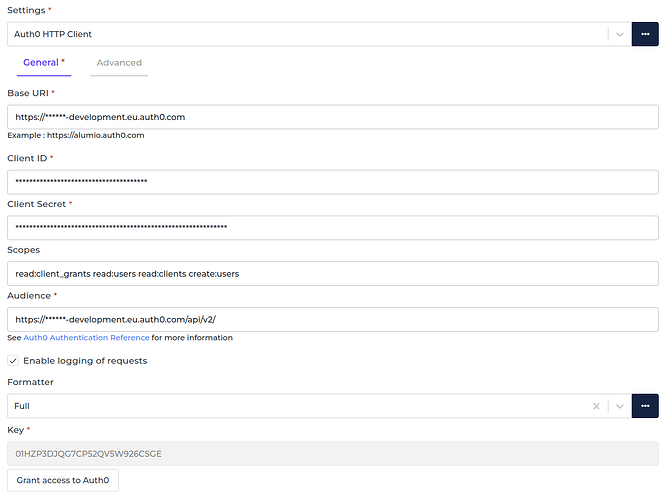670x499 pixels.
Task: Click the Settings label
Action: click(26, 10)
